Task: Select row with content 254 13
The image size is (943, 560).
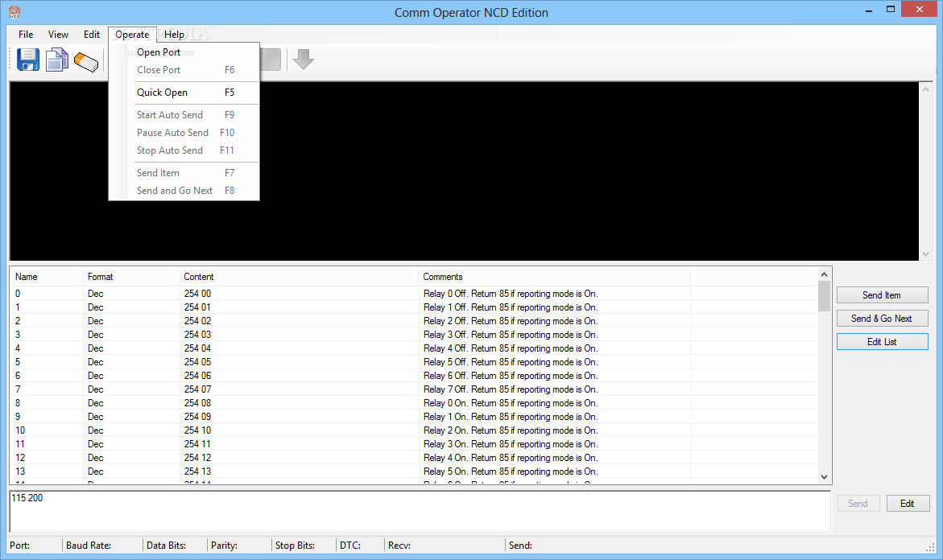Action: pyautogui.click(x=414, y=471)
